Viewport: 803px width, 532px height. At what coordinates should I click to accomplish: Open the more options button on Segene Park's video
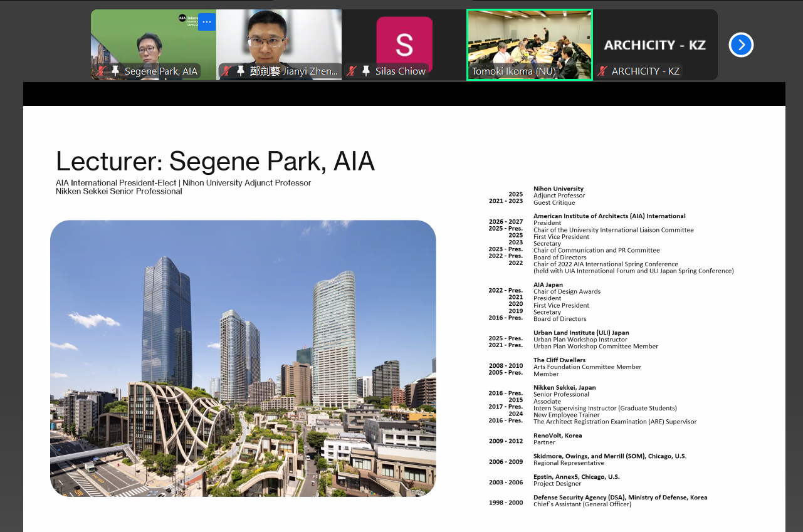point(207,22)
